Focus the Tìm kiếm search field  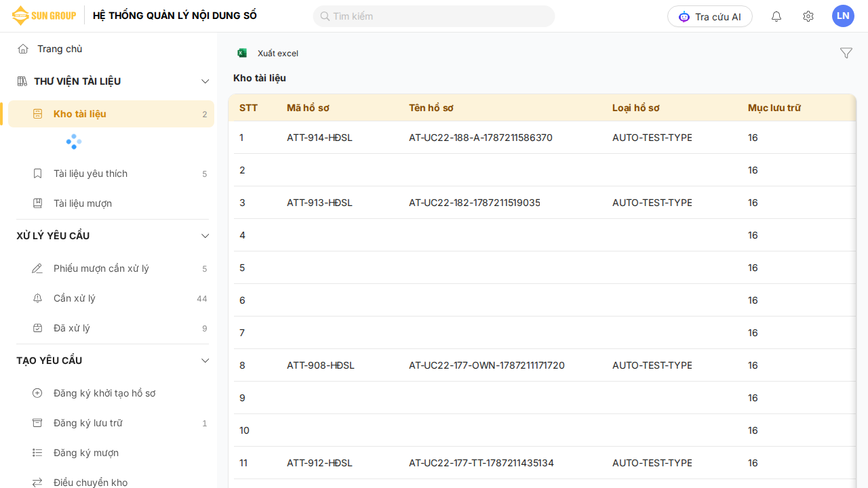point(434,16)
